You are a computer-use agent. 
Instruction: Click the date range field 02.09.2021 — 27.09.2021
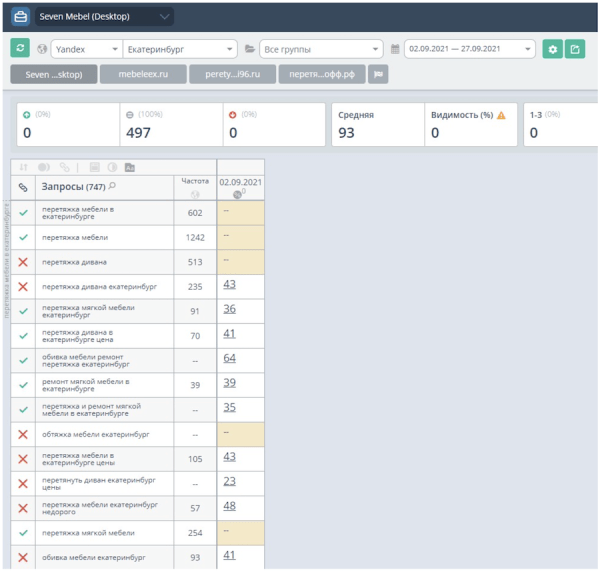(x=468, y=49)
